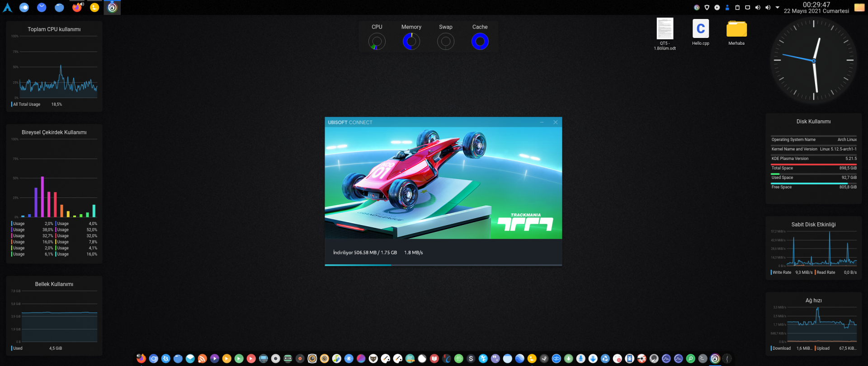Open the yellow folder icon in top-right corner
Screen dimensions: 868x366
coord(859,7)
